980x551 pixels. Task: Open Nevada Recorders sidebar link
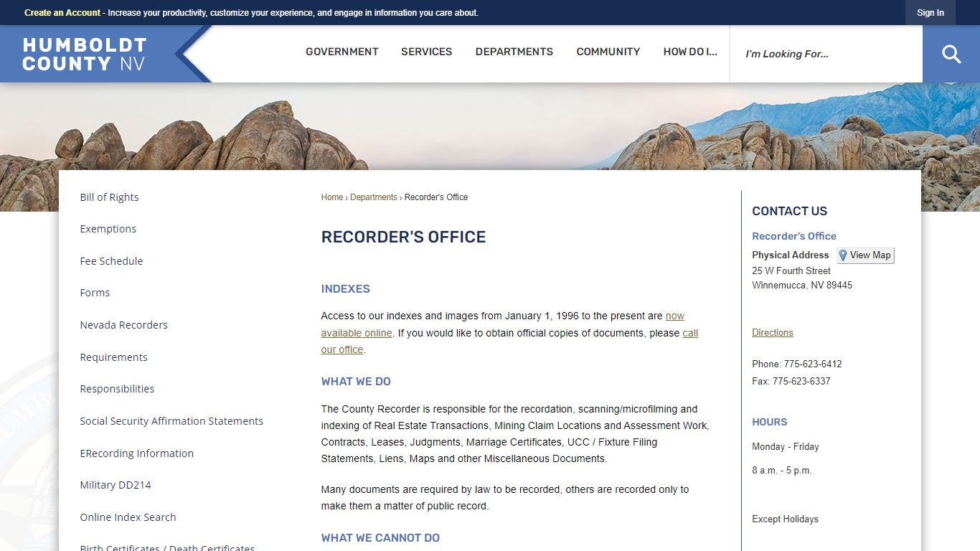click(124, 325)
